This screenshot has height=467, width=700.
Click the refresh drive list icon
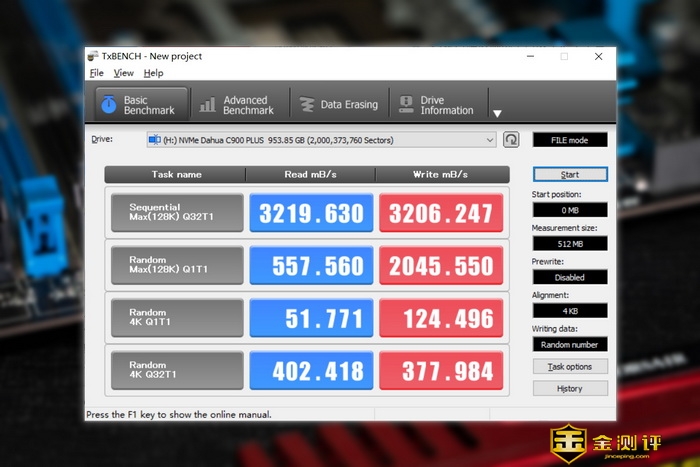coord(511,140)
